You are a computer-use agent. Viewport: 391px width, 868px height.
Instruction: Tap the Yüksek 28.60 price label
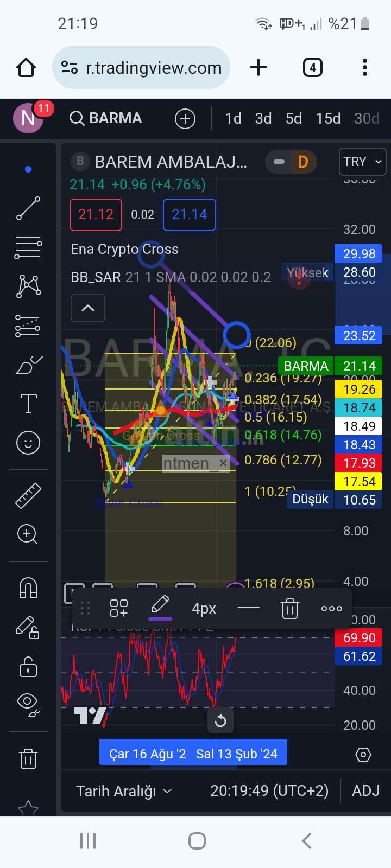click(x=332, y=272)
